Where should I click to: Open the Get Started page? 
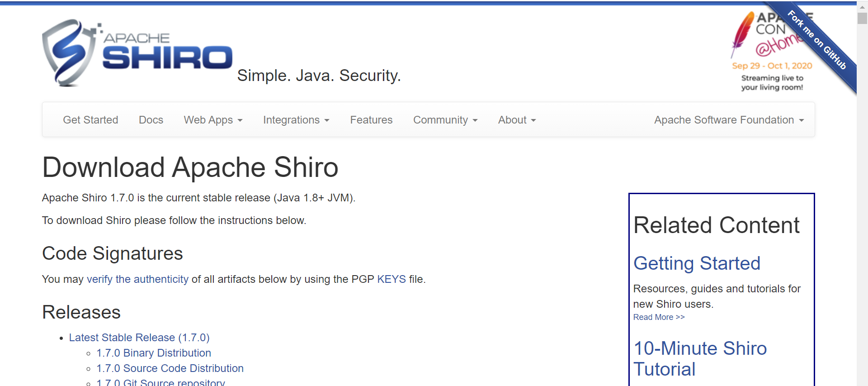[90, 120]
